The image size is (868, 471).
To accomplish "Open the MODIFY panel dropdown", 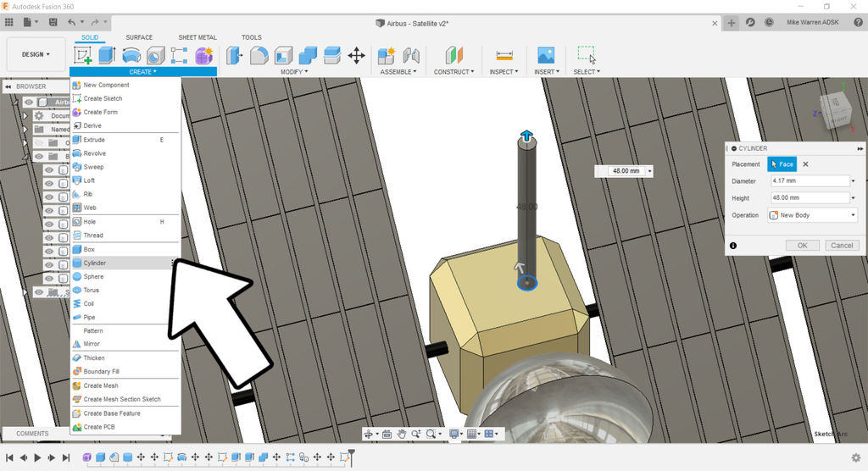I will point(294,72).
